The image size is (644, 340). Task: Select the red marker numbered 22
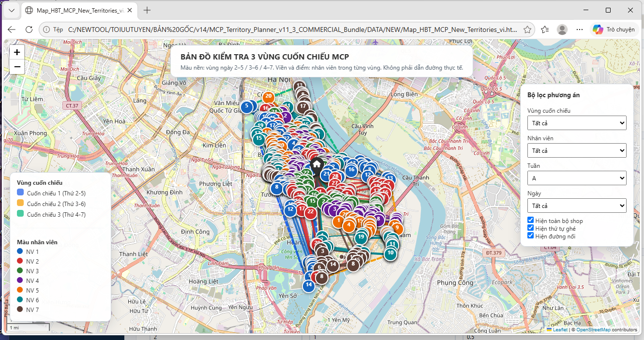tap(311, 212)
